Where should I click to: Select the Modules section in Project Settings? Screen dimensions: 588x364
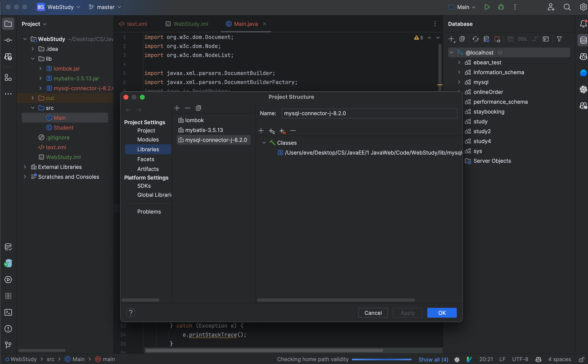[147, 139]
